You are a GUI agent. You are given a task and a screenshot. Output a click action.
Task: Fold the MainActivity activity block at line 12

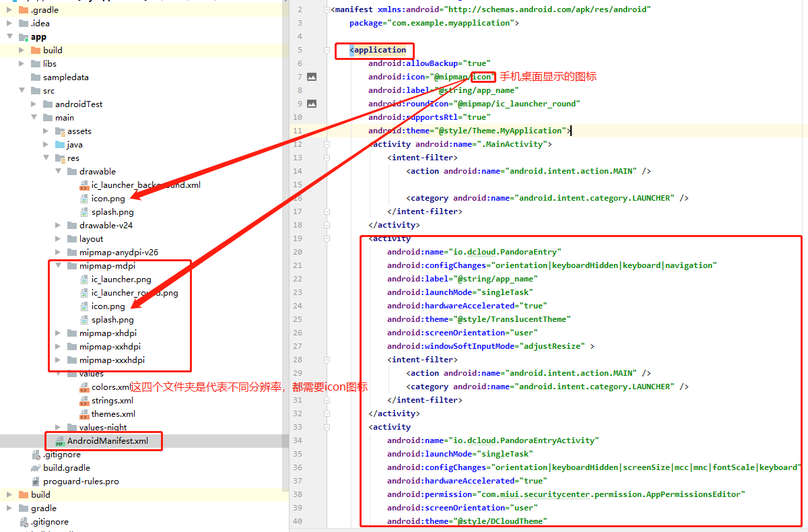[x=327, y=144]
